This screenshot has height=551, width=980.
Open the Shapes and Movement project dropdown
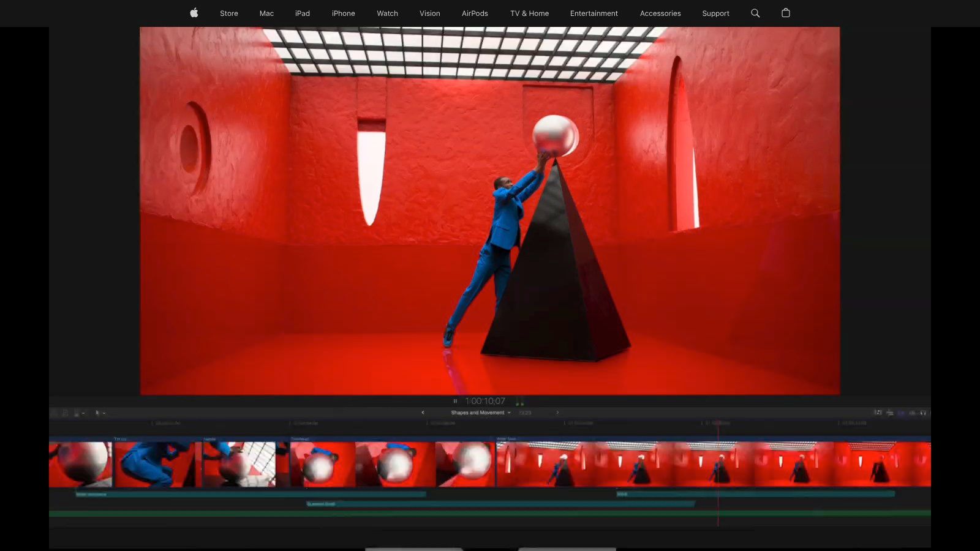tap(481, 413)
